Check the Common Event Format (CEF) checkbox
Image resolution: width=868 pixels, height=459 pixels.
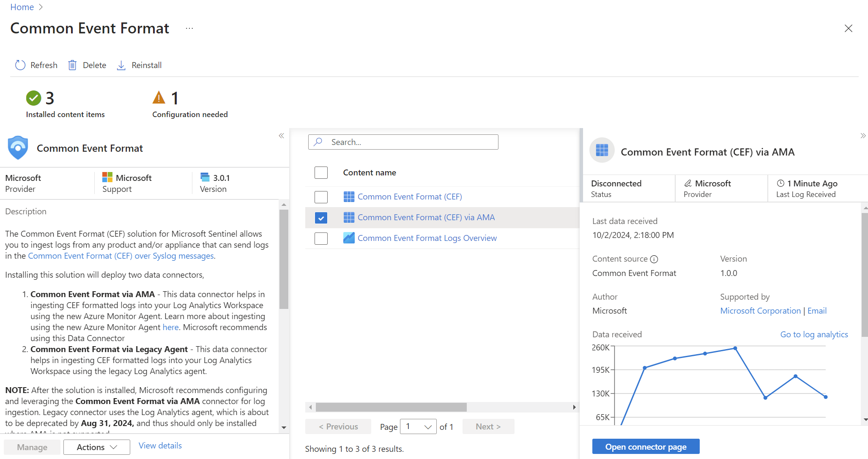321,197
